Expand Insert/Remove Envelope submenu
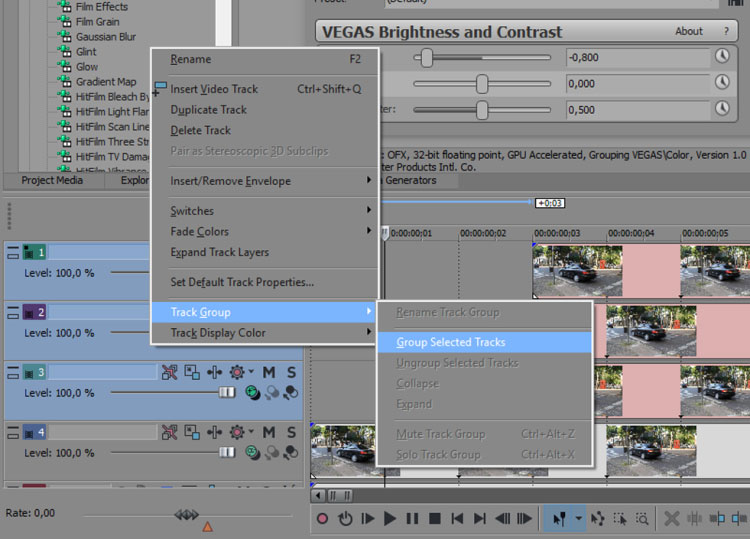The image size is (750, 539). point(265,181)
